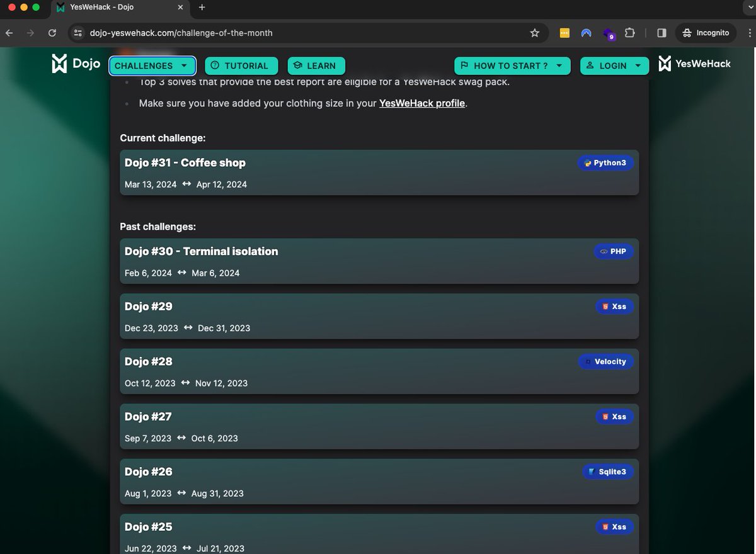Click date text 'Feb 6, 2024'

click(x=148, y=273)
